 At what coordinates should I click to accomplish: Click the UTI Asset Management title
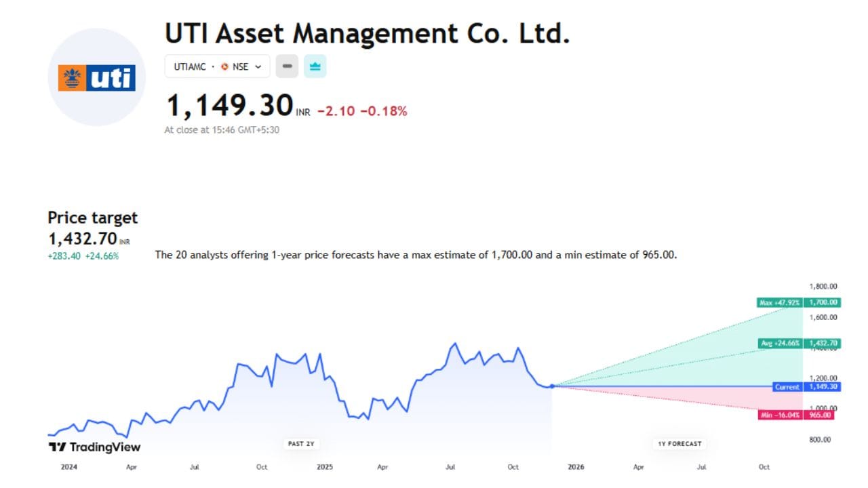(369, 33)
